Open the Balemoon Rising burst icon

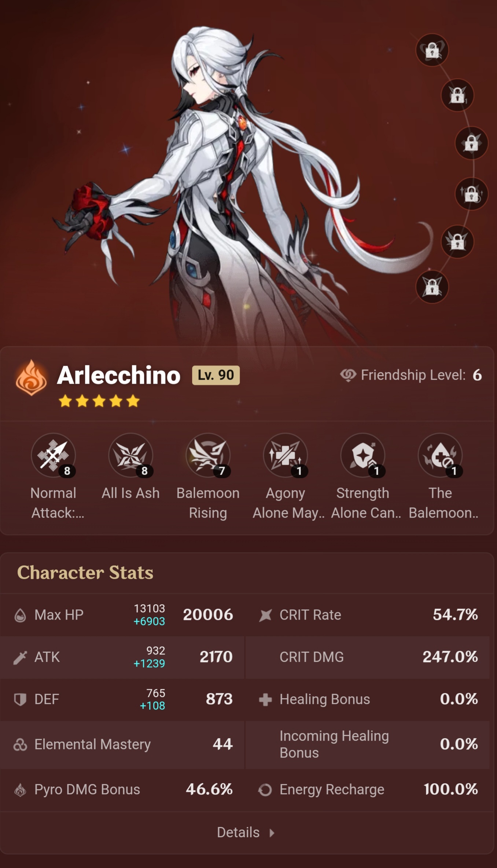(x=208, y=455)
